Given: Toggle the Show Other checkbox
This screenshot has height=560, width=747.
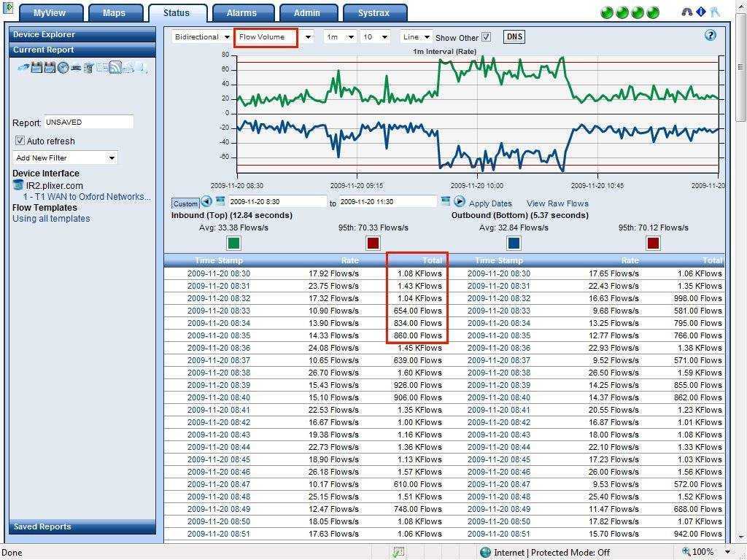Looking at the screenshot, I should [x=486, y=36].
